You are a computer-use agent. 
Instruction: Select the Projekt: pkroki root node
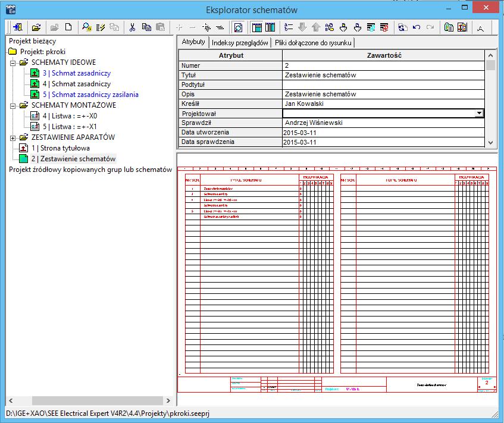point(43,52)
